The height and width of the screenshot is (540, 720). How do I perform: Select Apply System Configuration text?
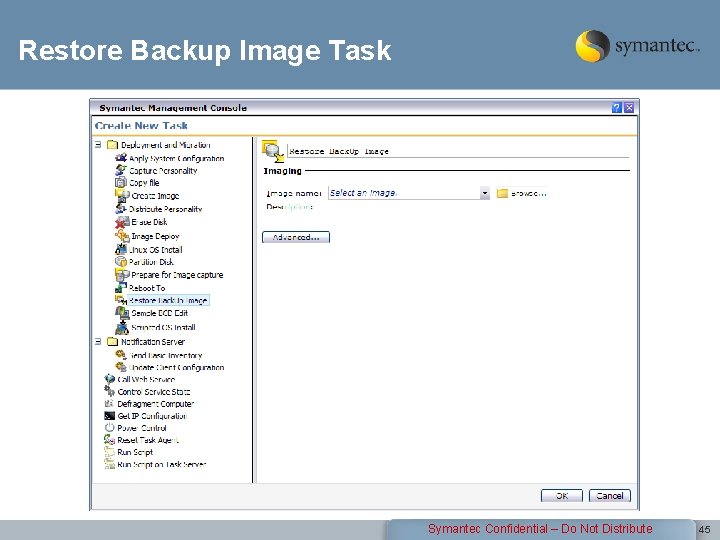click(176, 158)
